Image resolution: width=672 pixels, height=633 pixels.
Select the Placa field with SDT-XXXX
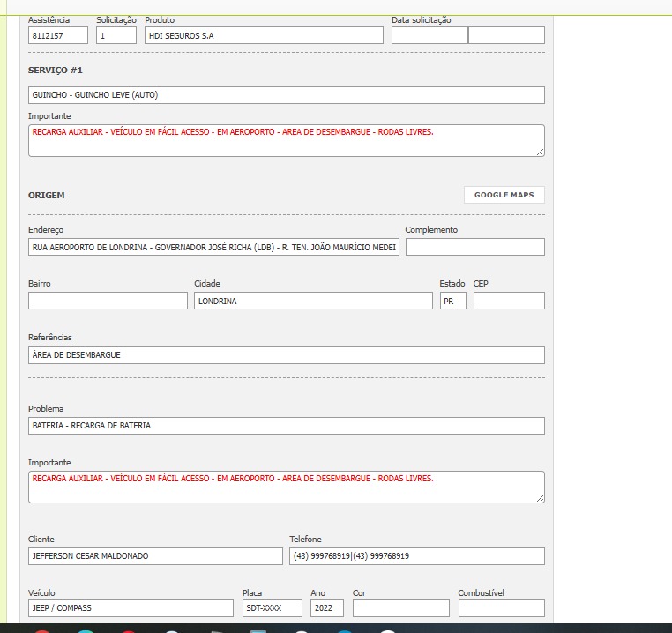(x=272, y=608)
